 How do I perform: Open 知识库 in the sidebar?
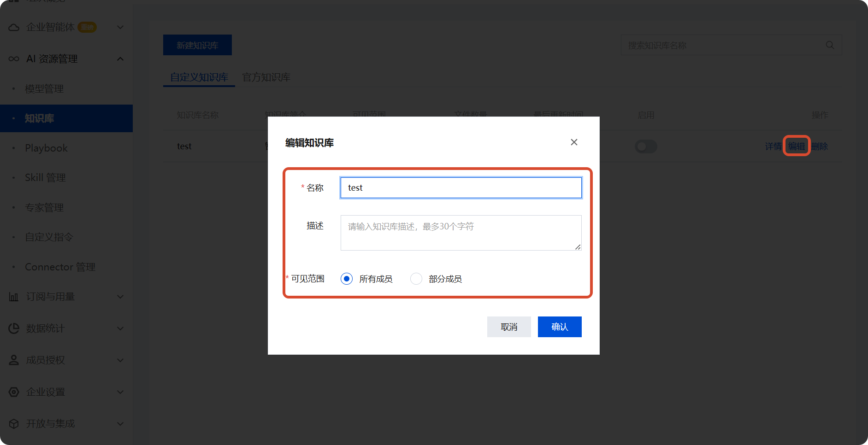click(x=66, y=118)
